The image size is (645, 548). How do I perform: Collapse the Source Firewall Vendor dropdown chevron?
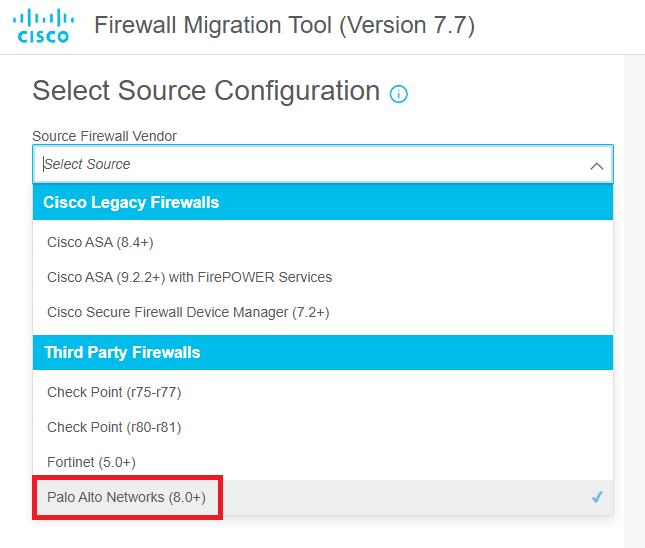coord(596,166)
